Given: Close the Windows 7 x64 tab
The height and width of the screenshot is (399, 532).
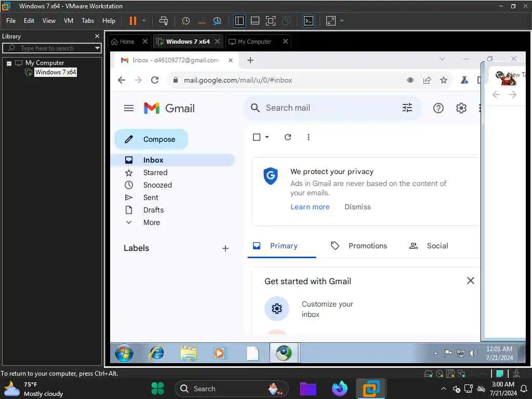Looking at the screenshot, I should click(218, 42).
